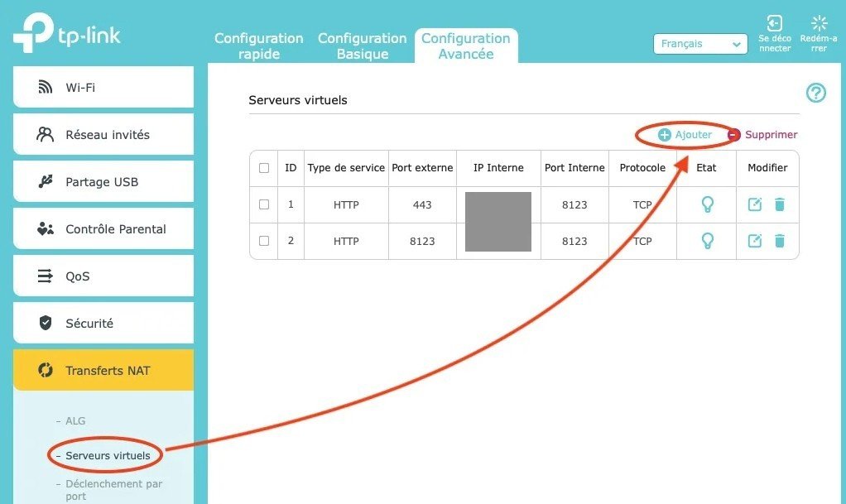
Task: Switch to Configuration rapide tab
Action: click(x=258, y=46)
